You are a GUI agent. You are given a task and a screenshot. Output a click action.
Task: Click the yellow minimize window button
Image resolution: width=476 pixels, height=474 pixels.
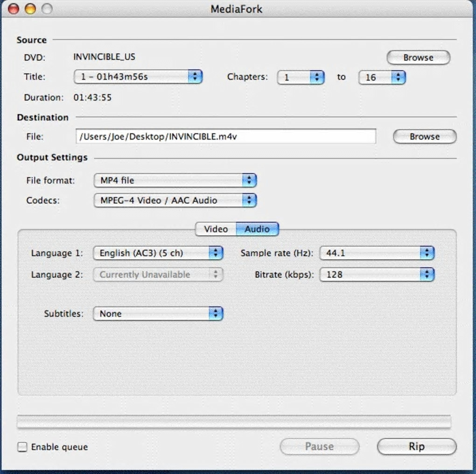[x=30, y=9]
